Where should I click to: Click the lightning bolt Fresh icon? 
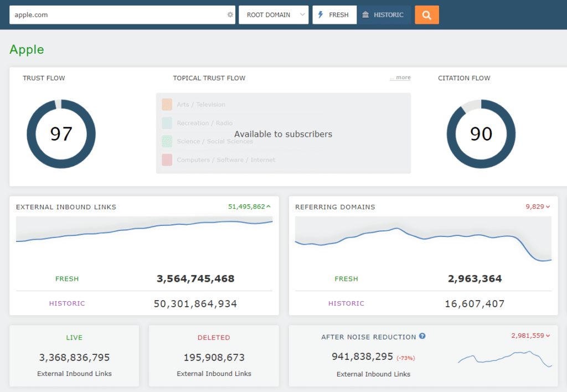tap(321, 15)
